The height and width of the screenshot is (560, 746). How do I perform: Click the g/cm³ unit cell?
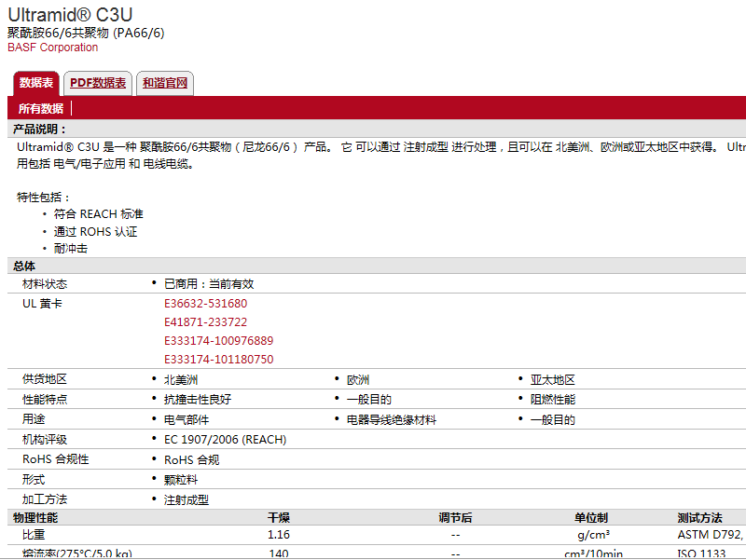click(x=593, y=535)
